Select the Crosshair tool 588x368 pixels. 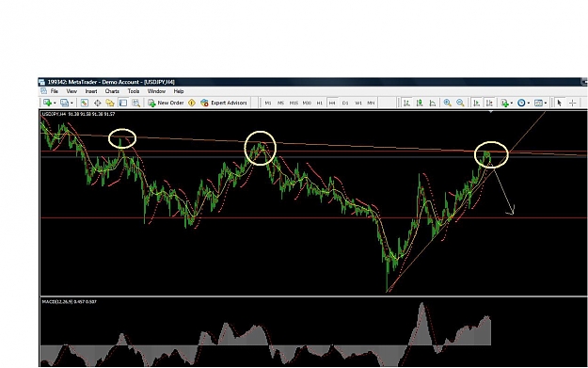[x=573, y=103]
